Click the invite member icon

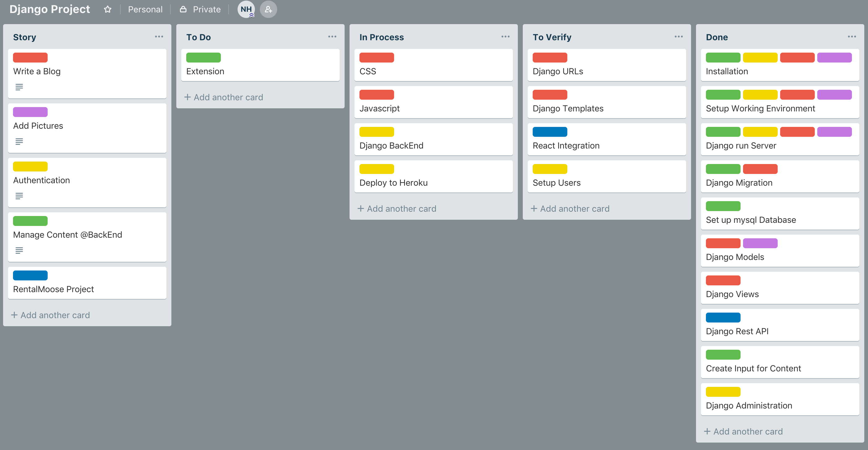(268, 9)
